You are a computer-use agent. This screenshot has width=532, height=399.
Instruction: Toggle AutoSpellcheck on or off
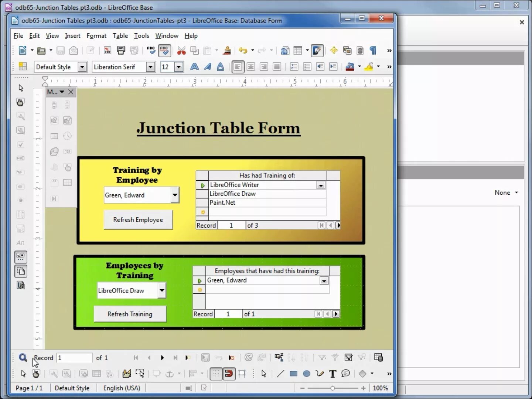pyautogui.click(x=164, y=51)
